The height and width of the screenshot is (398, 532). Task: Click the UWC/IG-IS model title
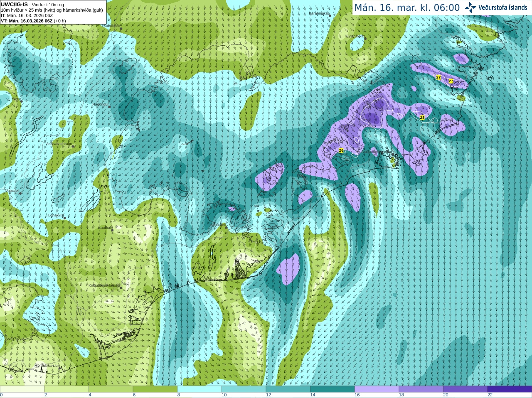(x=15, y=4)
